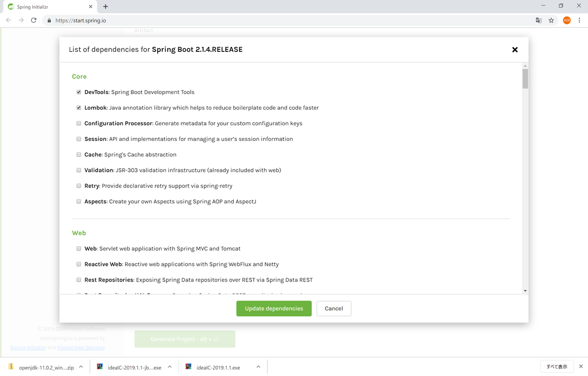The image size is (588, 376).
Task: Click the browser forward arrow
Action: (x=21, y=20)
